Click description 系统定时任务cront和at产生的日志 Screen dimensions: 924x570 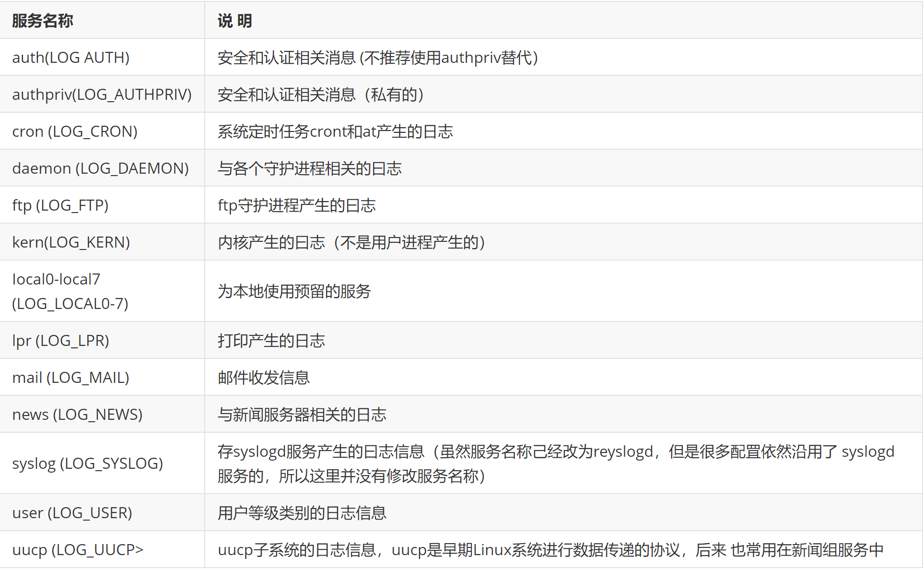336,131
